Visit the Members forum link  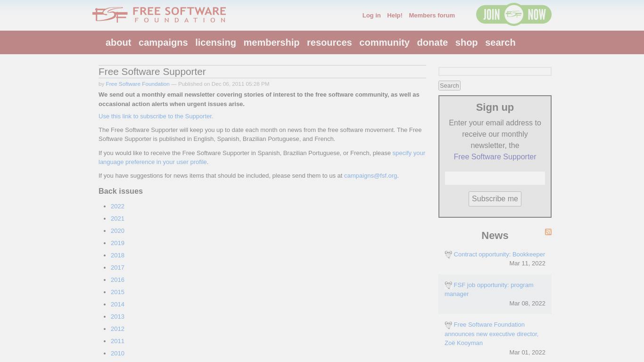tap(432, 16)
